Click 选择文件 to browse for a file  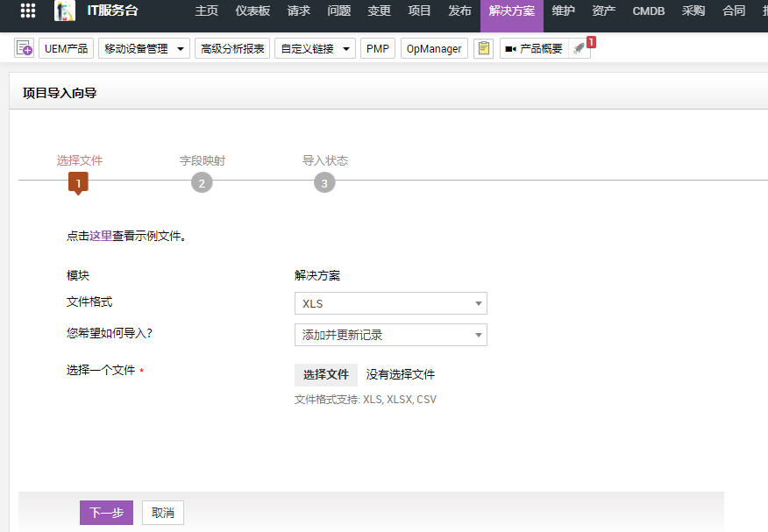(325, 374)
